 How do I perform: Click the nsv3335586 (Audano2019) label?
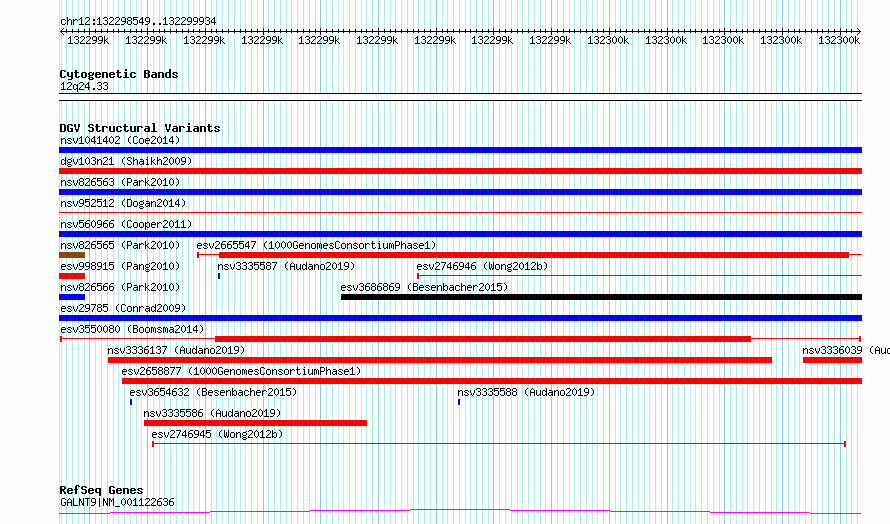tap(212, 413)
